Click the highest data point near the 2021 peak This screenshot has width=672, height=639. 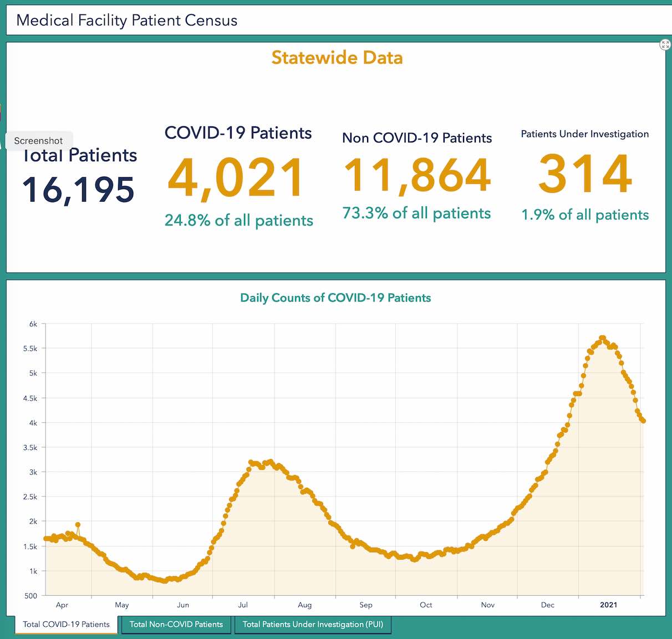(x=603, y=337)
